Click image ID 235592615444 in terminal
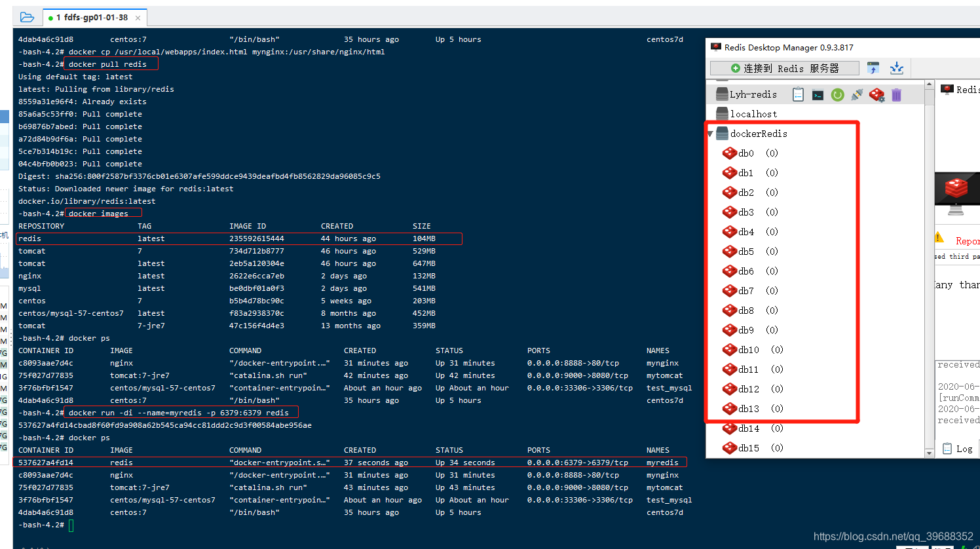This screenshot has height=549, width=980. click(x=257, y=238)
